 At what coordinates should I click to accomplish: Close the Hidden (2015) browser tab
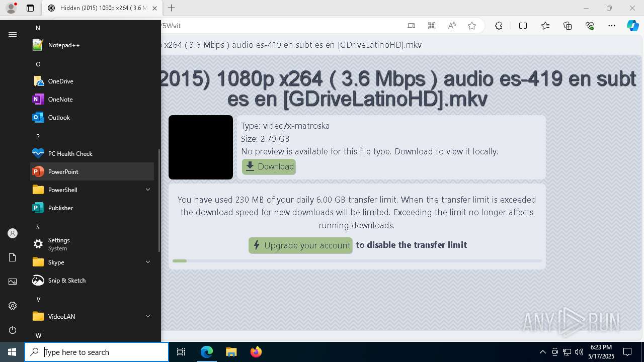(x=155, y=8)
